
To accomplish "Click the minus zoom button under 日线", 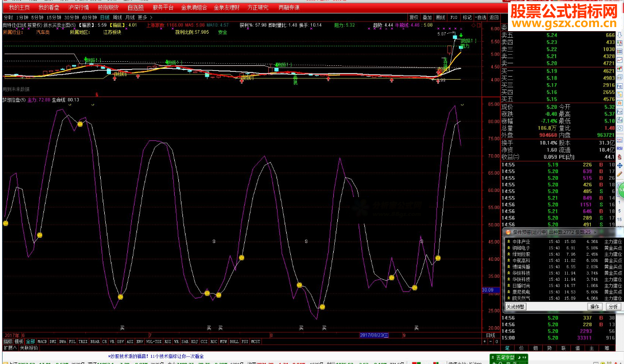I will tap(492, 342).
